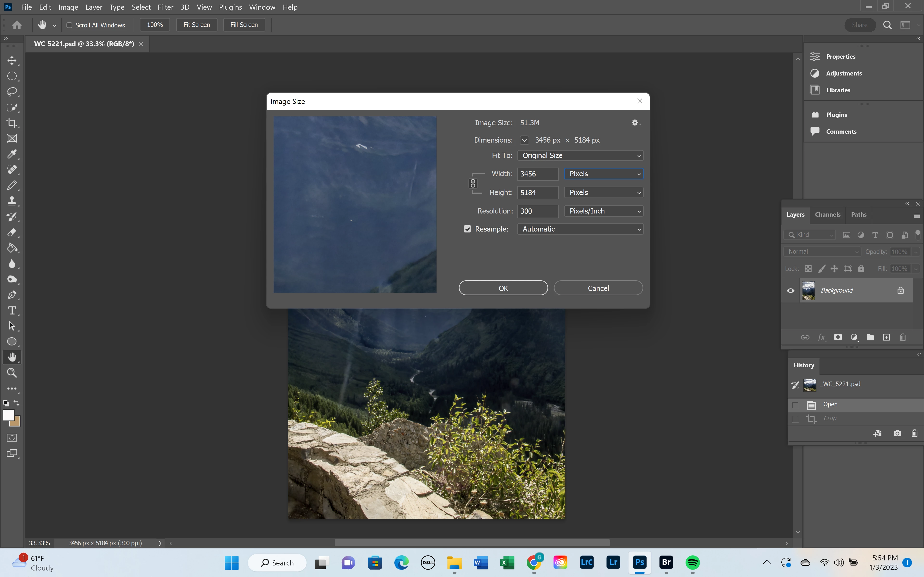Viewport: 924px width, 577px height.
Task: Click the constrain aspect ratio link icon
Action: (473, 183)
